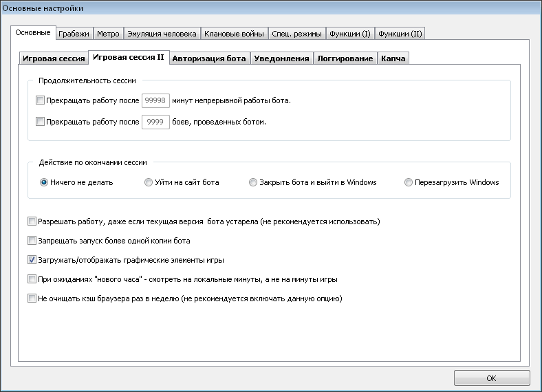The height and width of the screenshot is (392, 542).
Task: Click the Основные настройки window title
Action: click(43, 8)
